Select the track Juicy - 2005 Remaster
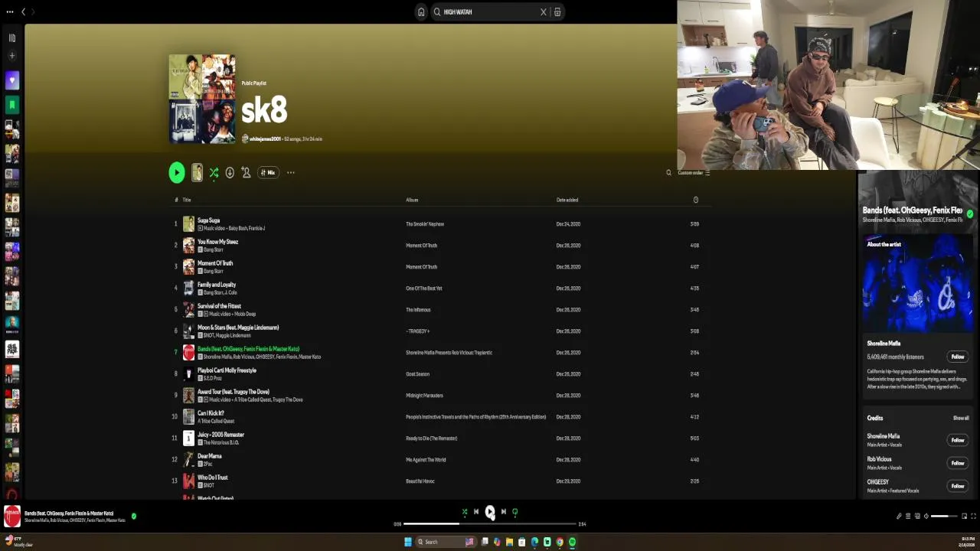980x551 pixels. click(220, 435)
